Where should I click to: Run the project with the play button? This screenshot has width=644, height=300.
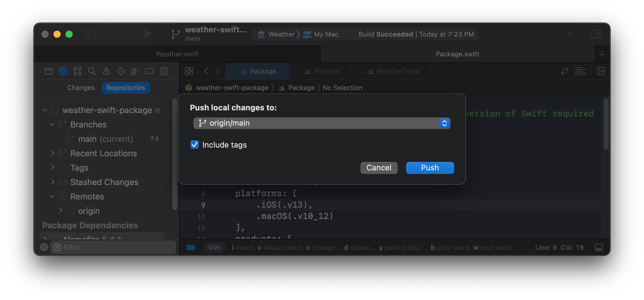148,34
